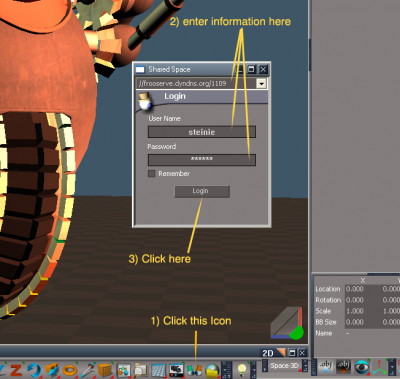Open the globe folder icon
Image resolution: width=400 pixels, height=379 pixels.
(x=212, y=370)
